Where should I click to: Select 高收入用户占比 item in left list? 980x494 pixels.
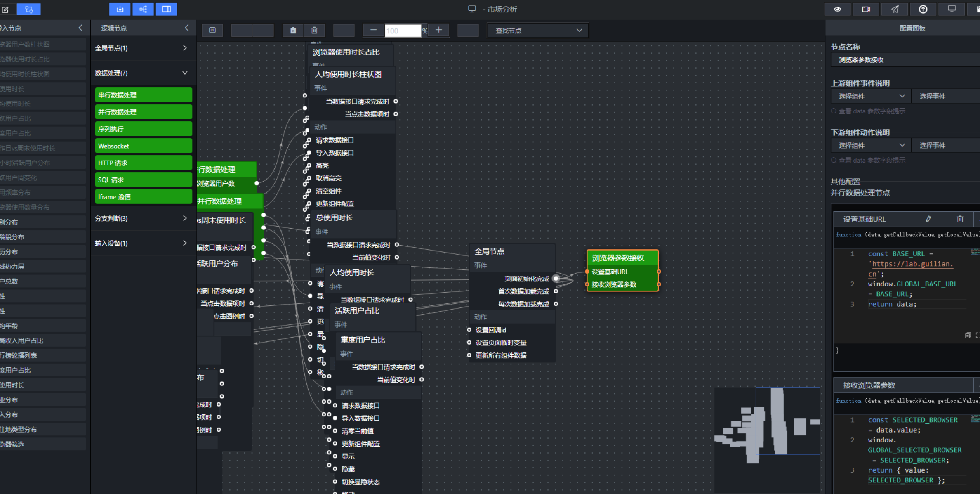(43, 340)
